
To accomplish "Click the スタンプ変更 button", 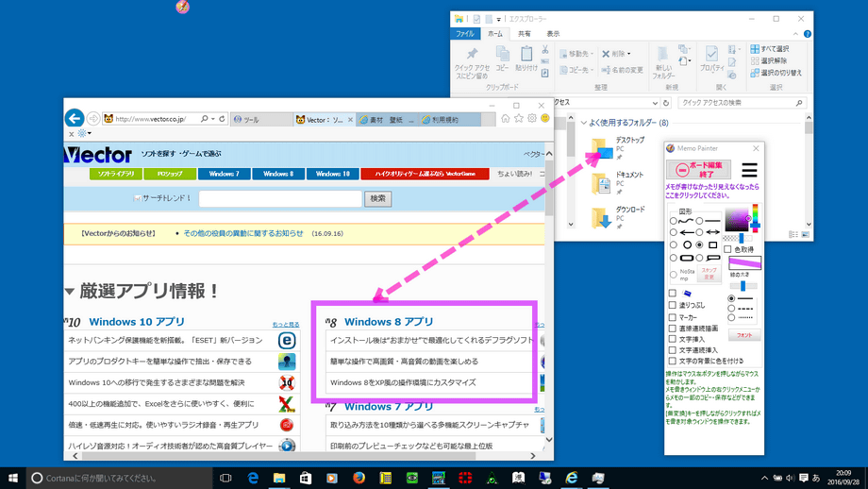I will pyautogui.click(x=709, y=274).
